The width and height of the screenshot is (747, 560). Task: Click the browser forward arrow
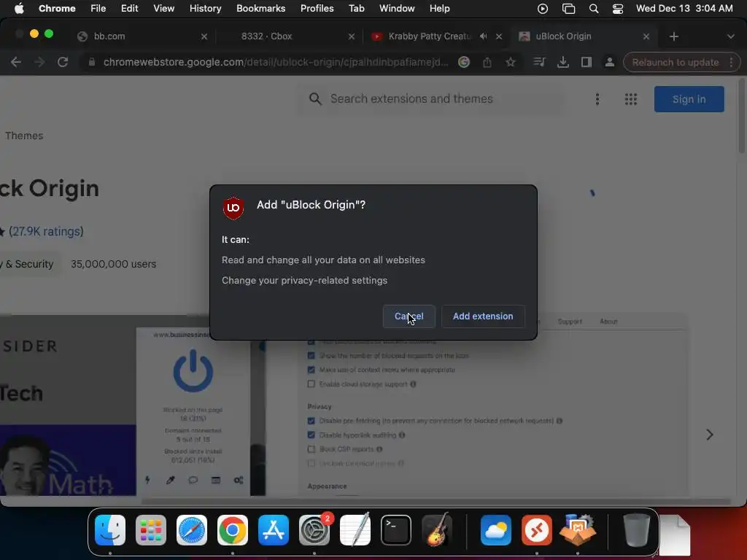[39, 62]
